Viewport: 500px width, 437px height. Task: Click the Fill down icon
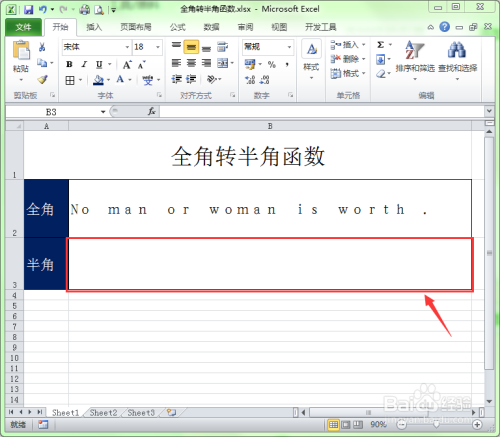click(380, 60)
